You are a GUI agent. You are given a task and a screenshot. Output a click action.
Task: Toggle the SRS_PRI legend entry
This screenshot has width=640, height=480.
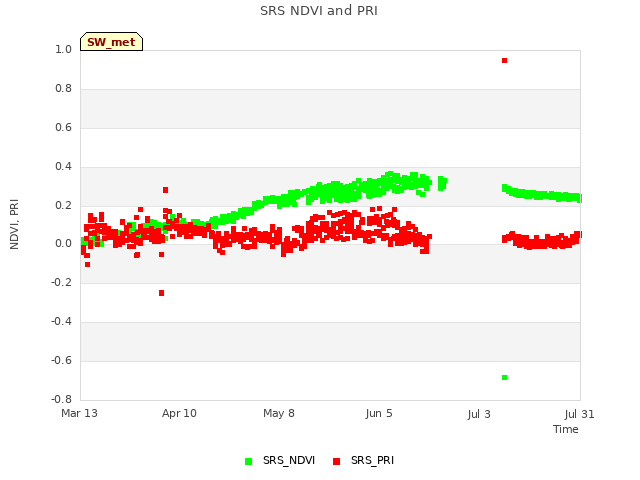click(x=364, y=460)
